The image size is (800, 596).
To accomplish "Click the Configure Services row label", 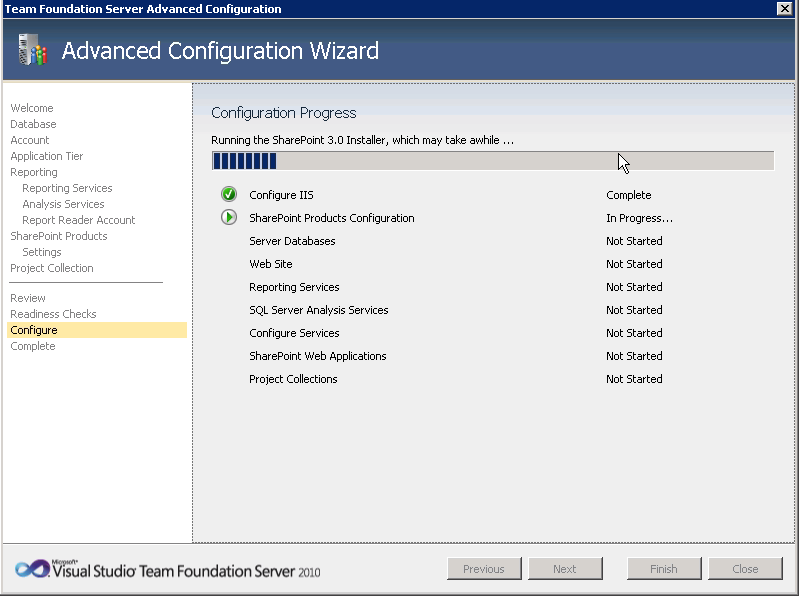I will [294, 333].
